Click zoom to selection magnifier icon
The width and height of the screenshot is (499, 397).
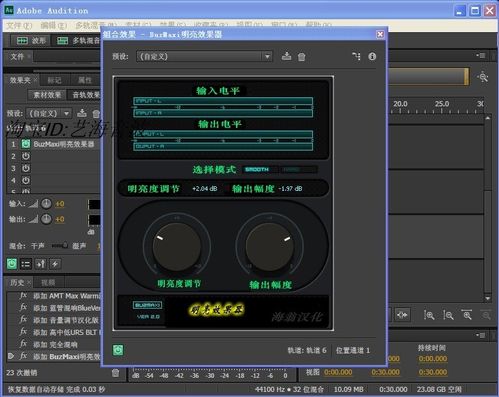coord(467,315)
